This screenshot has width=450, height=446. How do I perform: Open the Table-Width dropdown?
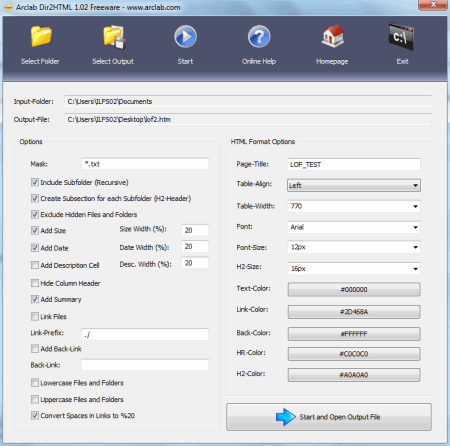tap(354, 206)
